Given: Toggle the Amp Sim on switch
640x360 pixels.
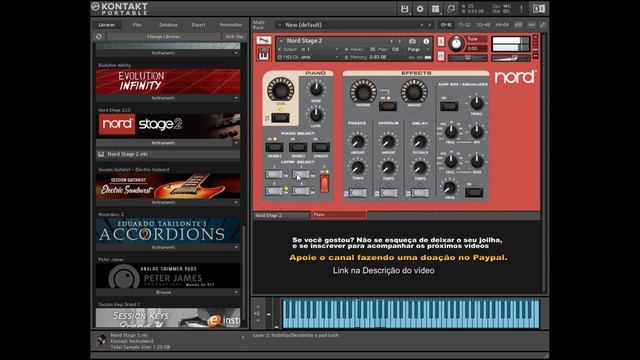Looking at the screenshot, I should 449,107.
